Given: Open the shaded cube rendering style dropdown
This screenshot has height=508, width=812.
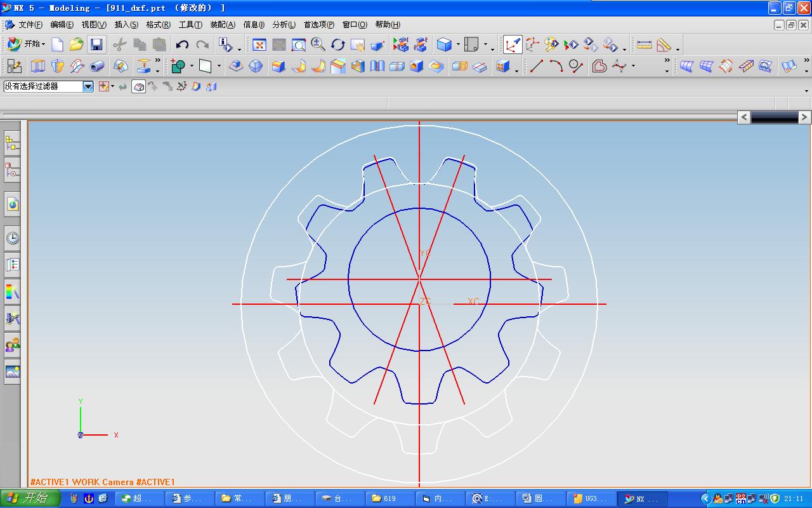Looking at the screenshot, I should tap(458, 44).
